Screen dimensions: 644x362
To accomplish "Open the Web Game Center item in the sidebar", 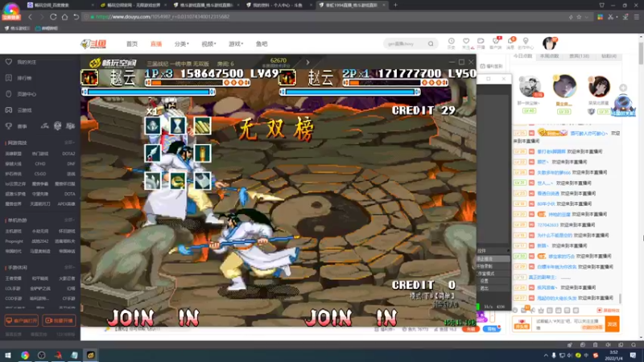I will (x=22, y=94).
